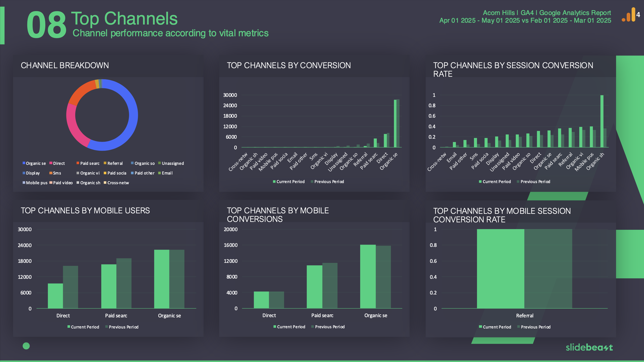
Task: Click the Cross-netw entry in donut legend
Action: 116,183
